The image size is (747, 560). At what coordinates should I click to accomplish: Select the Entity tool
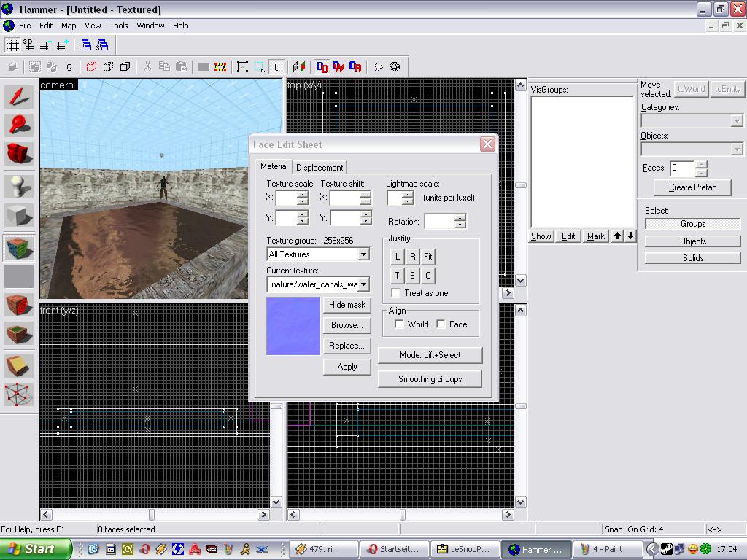pos(19,186)
